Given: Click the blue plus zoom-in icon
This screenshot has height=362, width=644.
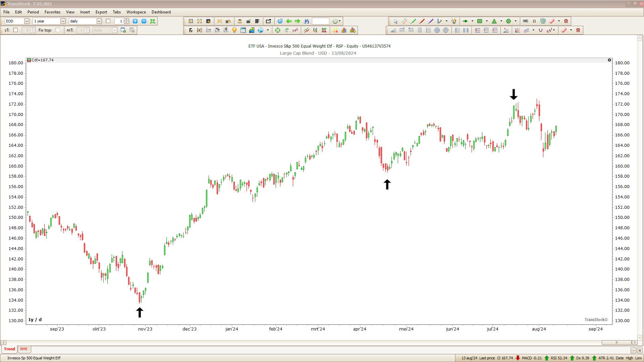Looking at the screenshot, I should (x=135, y=21).
